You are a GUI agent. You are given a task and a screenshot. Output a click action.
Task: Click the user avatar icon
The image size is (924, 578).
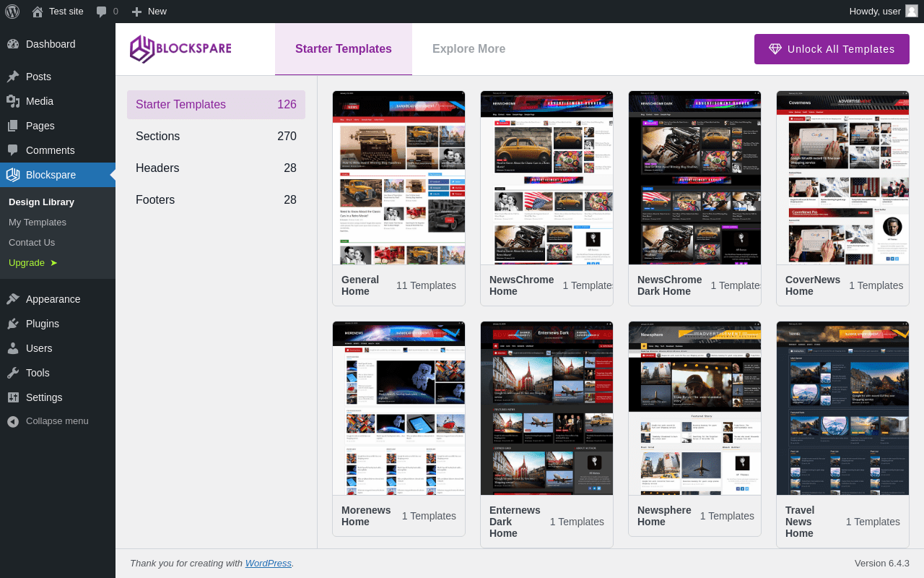point(911,11)
